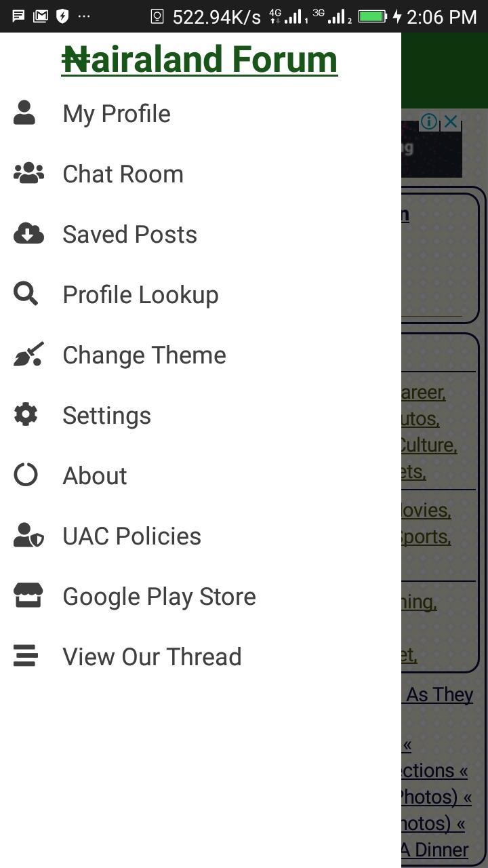
Task: Tap the Google Play Store shop icon
Action: click(x=28, y=595)
